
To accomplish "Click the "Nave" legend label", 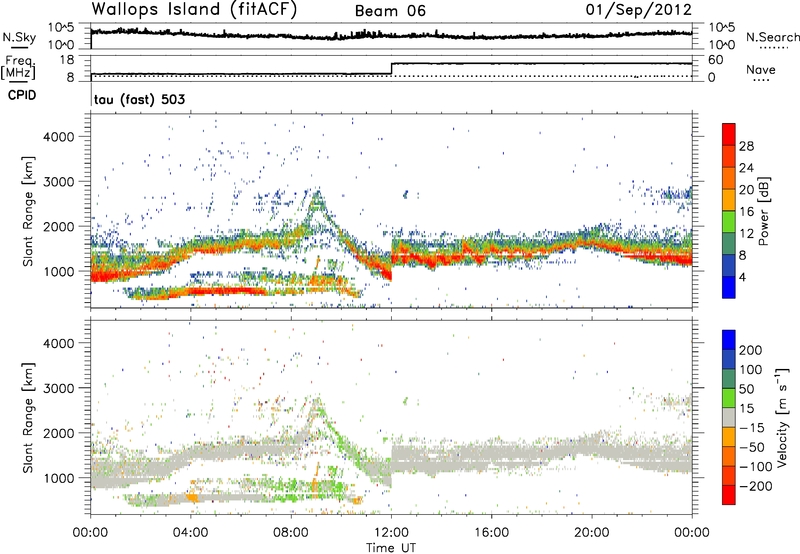I will [761, 69].
